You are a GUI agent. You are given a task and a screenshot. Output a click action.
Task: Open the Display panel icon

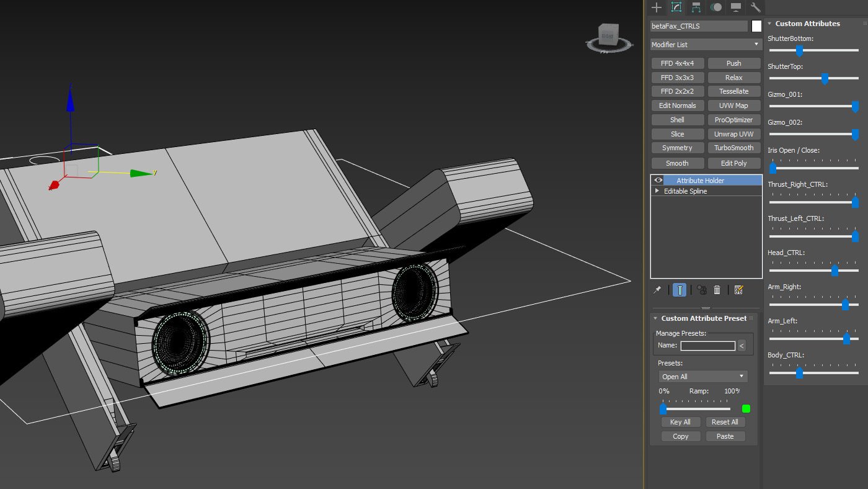736,7
